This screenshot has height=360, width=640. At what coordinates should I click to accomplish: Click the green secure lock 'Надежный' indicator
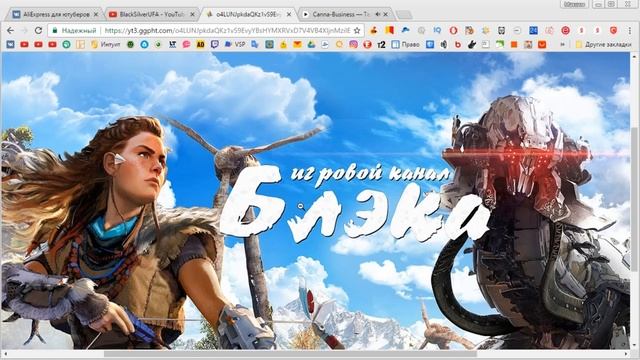click(x=74, y=31)
